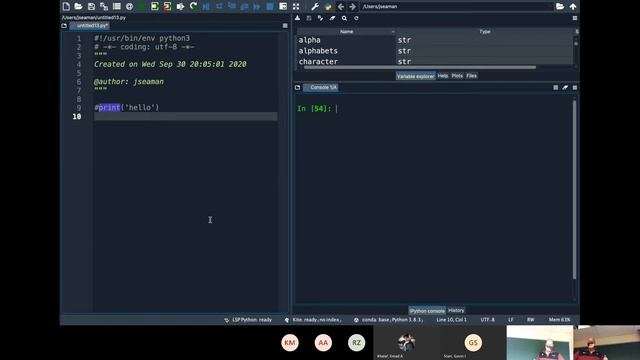The height and width of the screenshot is (360, 640).
Task: Open PYTHONPATH manager icon
Action: point(328,6)
